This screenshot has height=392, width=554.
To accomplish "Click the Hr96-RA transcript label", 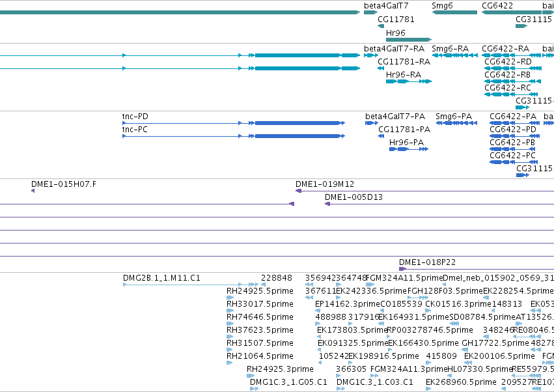I will [404, 75].
